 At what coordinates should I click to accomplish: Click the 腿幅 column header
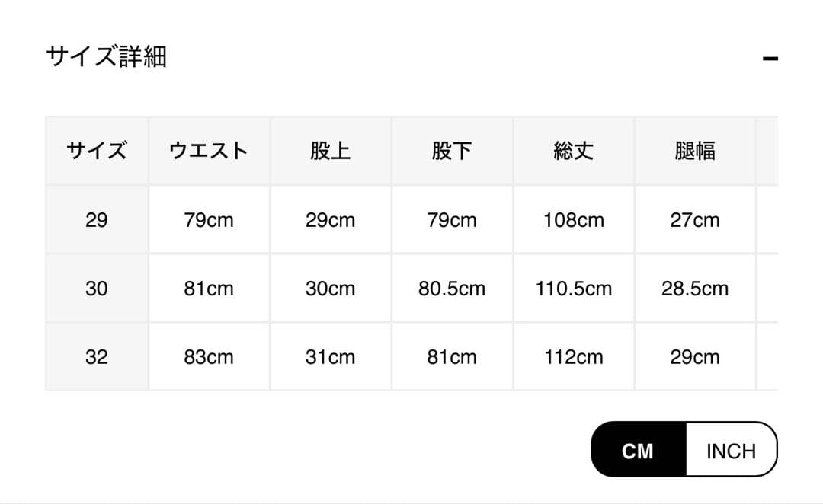click(x=694, y=151)
